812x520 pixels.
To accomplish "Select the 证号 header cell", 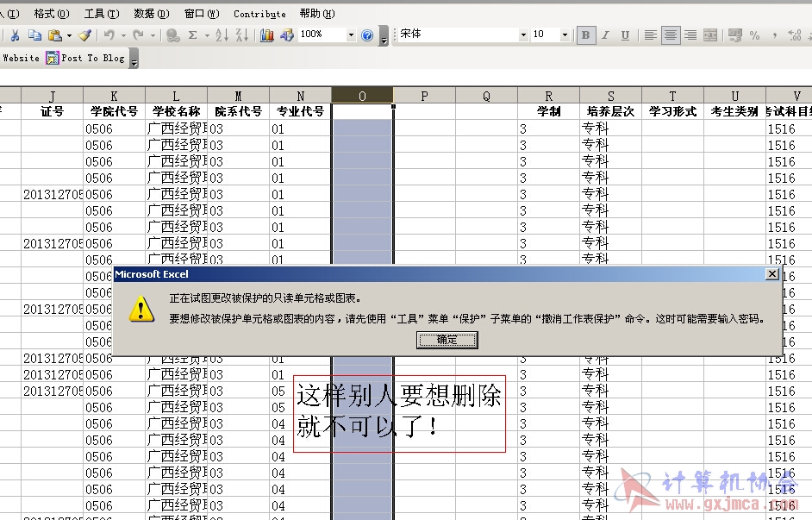I will [52, 111].
